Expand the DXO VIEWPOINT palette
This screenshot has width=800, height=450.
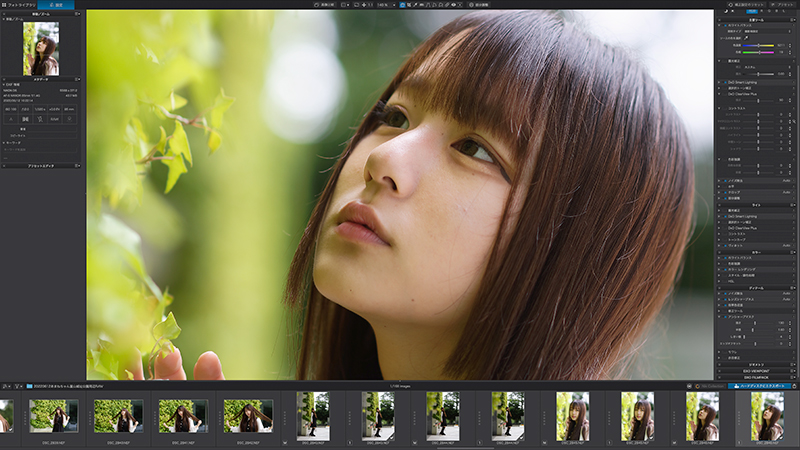click(x=756, y=371)
